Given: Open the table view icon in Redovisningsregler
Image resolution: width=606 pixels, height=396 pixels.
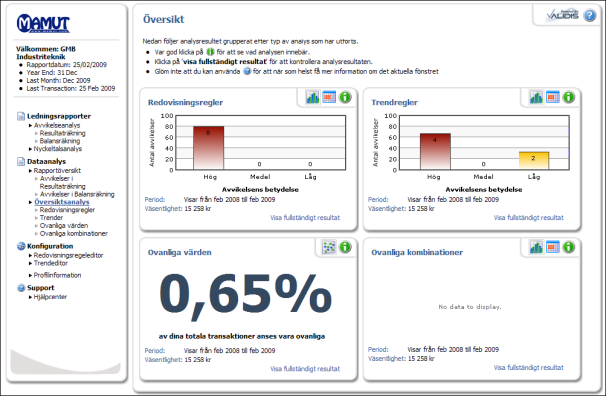Looking at the screenshot, I should tap(329, 97).
